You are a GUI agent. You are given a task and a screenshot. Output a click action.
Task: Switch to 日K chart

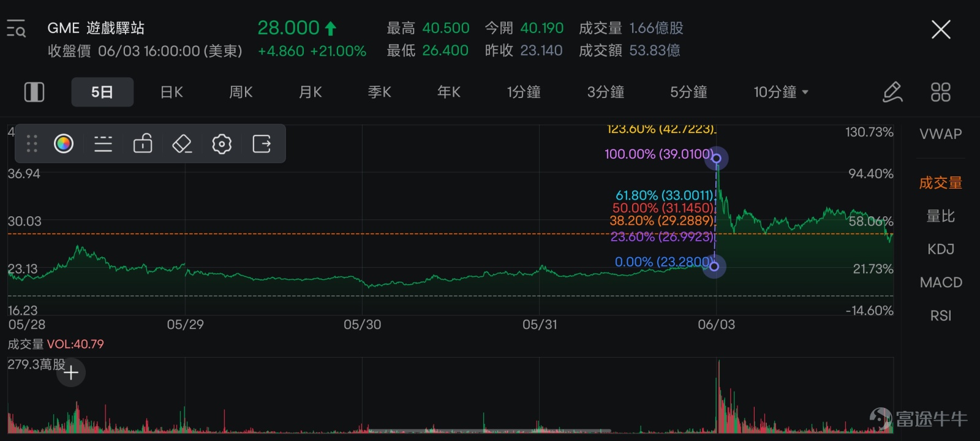pos(171,92)
